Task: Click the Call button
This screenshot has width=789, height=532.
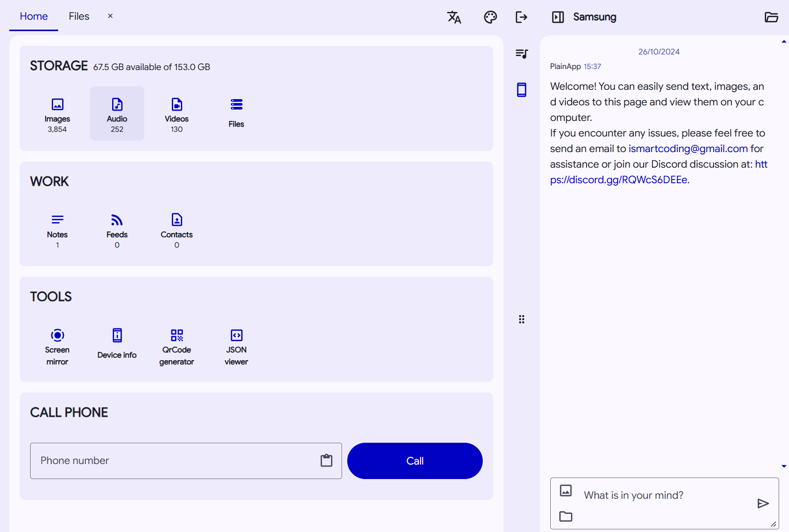Action: pyautogui.click(x=415, y=461)
